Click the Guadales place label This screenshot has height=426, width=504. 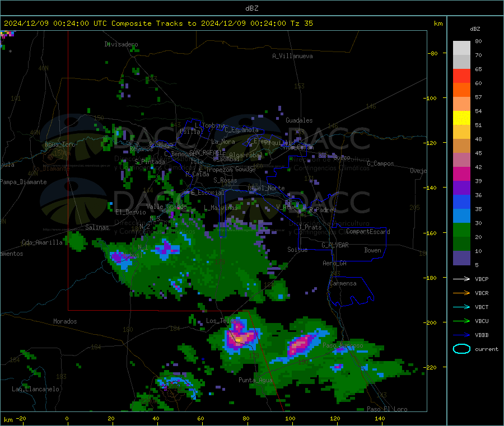(299, 120)
